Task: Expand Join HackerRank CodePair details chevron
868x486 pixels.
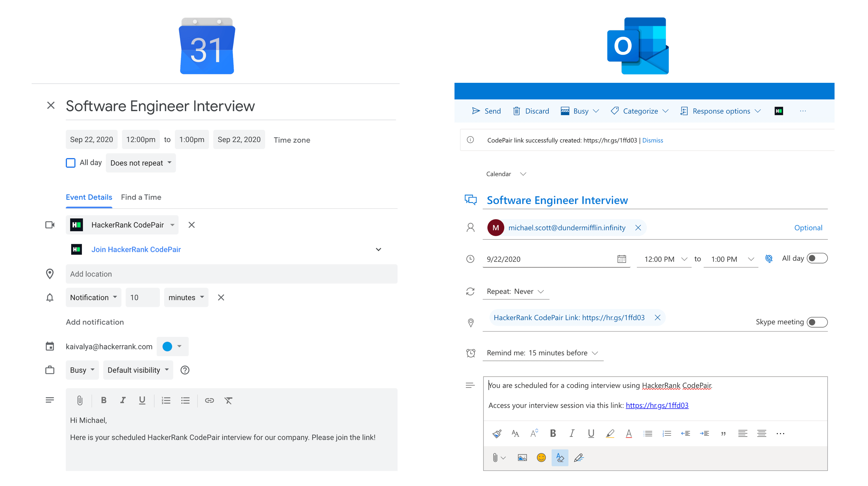Action: (x=378, y=249)
